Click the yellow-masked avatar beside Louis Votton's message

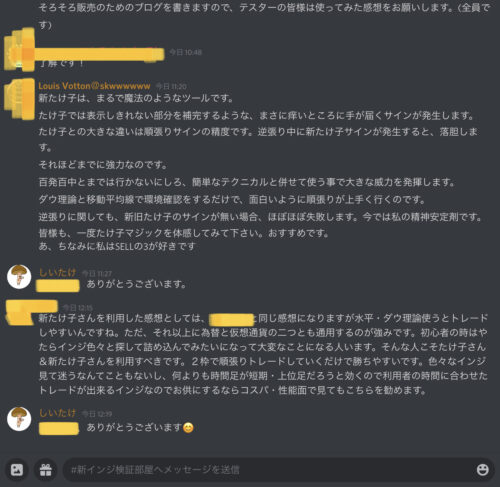pos(19,99)
